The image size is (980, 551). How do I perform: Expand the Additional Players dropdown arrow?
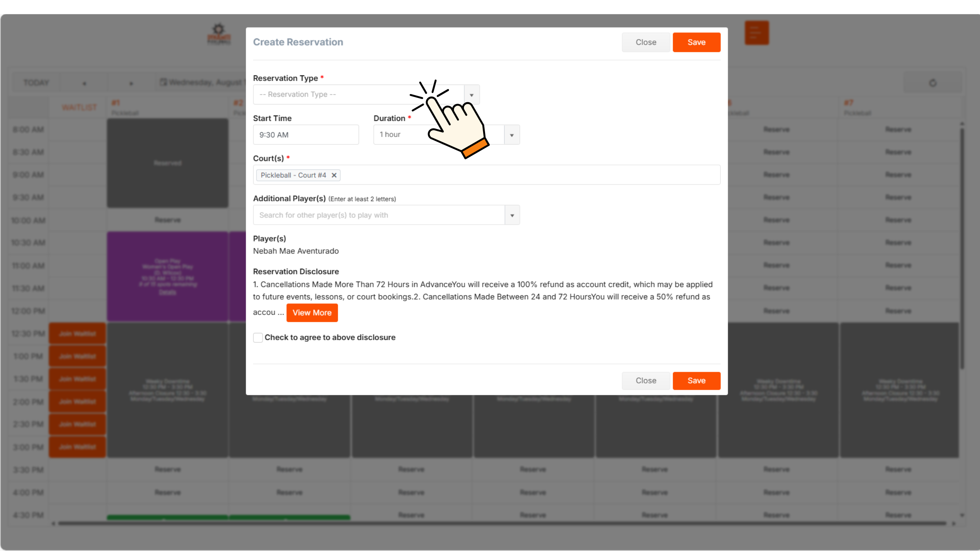click(x=512, y=215)
